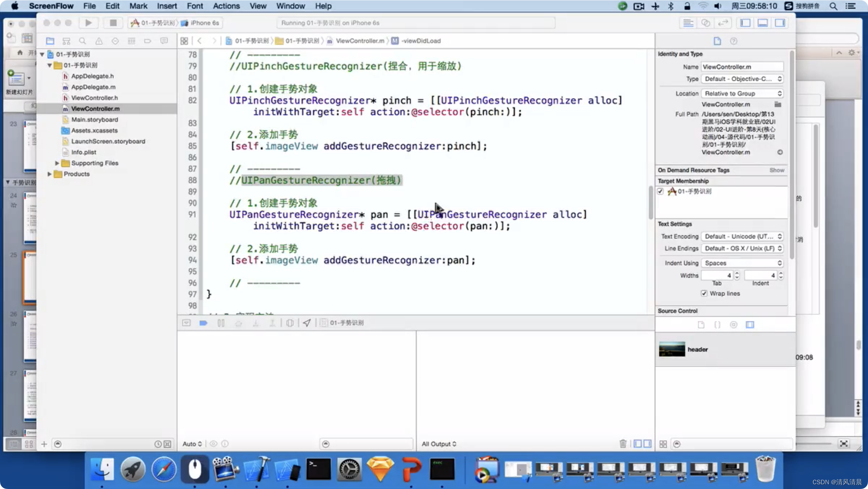The image size is (868, 489).
Task: Reveal ViewController.m in Finder folder icon
Action: pyautogui.click(x=778, y=104)
